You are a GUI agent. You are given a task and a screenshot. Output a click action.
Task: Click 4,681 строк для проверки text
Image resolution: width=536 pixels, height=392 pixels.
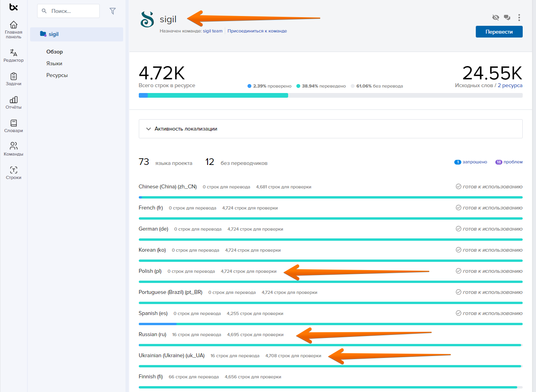click(x=284, y=187)
